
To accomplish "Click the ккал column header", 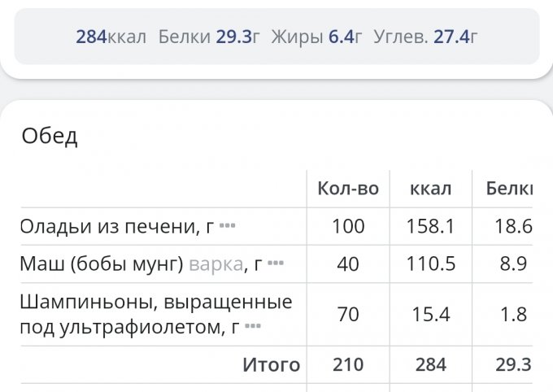I will [x=431, y=189].
